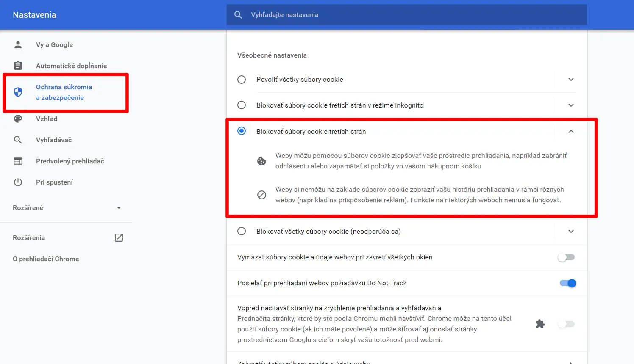Click the shield icon for Ochrana súkromia
The width and height of the screenshot is (634, 364).
tap(18, 92)
